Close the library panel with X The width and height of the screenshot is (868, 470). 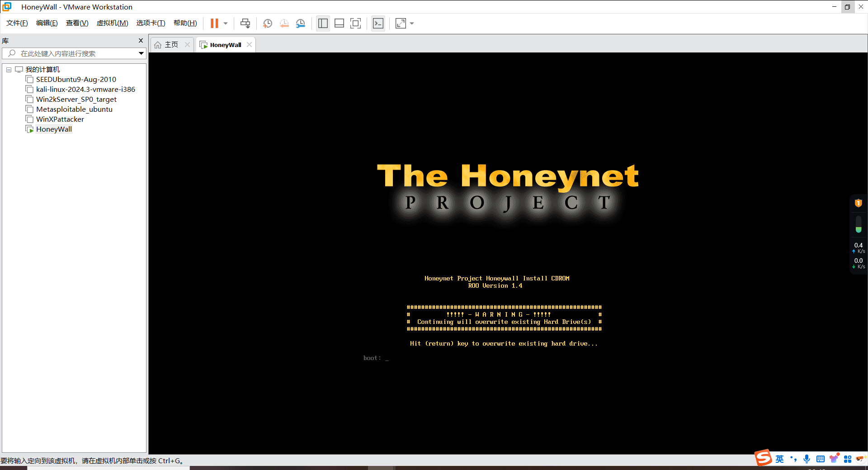click(141, 41)
